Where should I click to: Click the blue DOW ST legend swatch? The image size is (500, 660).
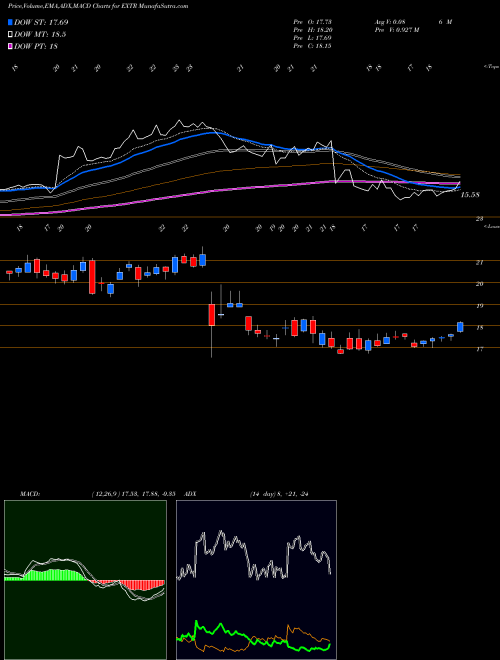(x=10, y=22)
